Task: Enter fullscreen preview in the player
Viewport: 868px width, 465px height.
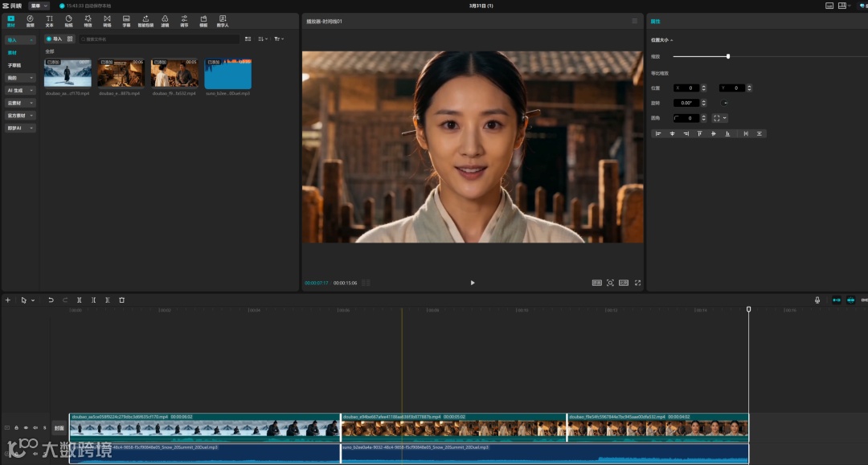Action: (x=638, y=283)
